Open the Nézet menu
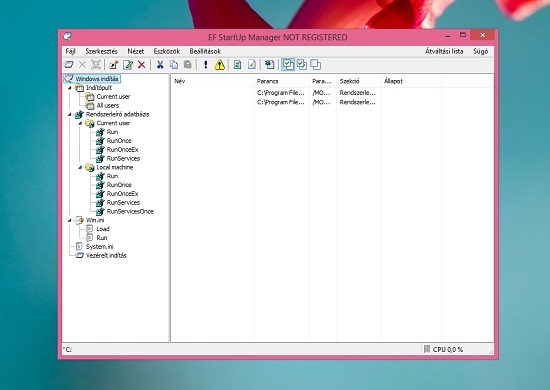Viewport: 550px width, 390px height. click(136, 51)
